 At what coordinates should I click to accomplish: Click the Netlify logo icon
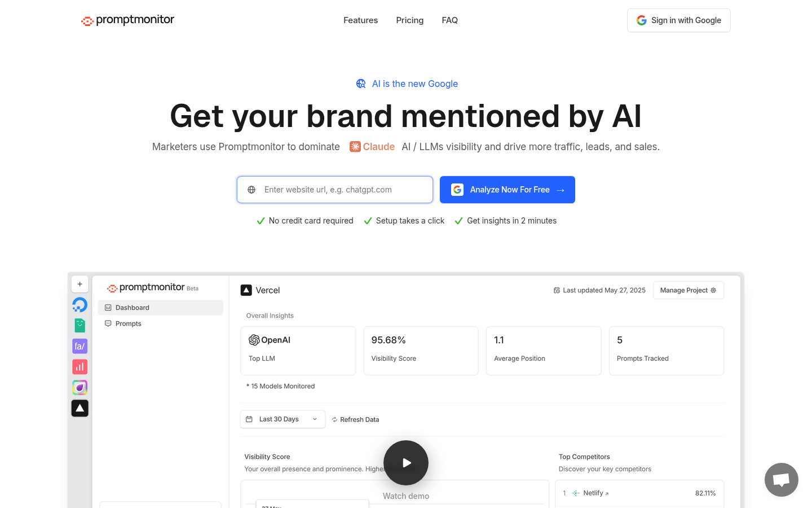click(576, 493)
